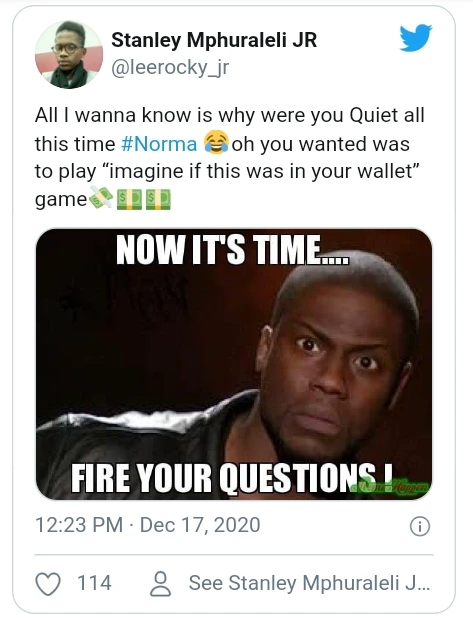
Task: Open the tweet info circle icon
Action: (x=420, y=527)
